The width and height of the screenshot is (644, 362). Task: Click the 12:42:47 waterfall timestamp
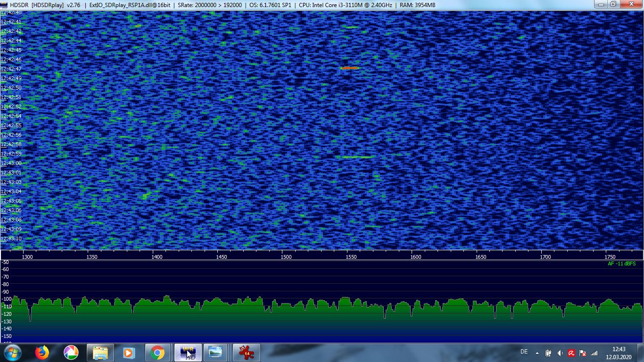(11, 69)
